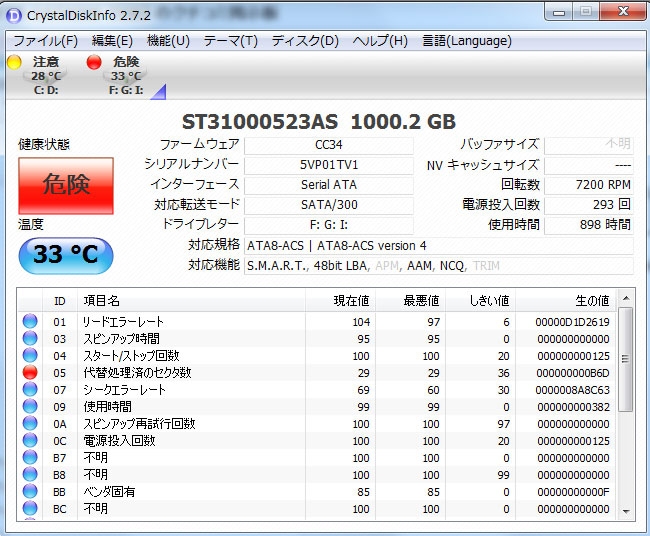
Task: Click the blue status icon for ID BC
Action: (30, 508)
